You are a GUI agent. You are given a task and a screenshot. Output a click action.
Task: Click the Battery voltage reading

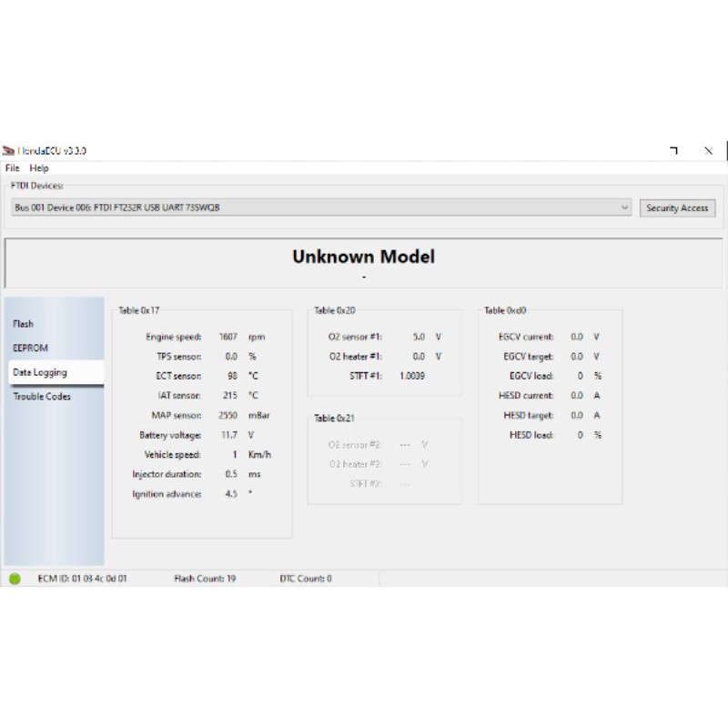229,435
